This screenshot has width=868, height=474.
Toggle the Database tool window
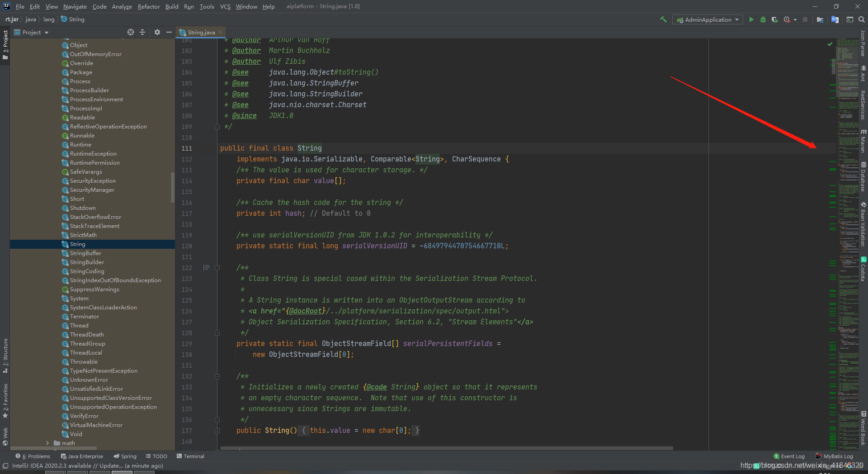pos(863,177)
